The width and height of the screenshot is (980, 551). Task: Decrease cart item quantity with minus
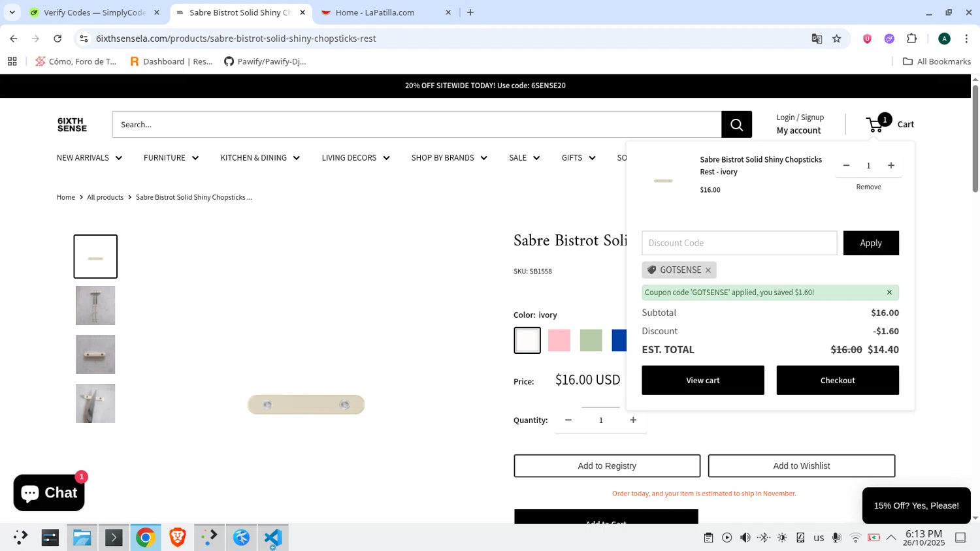846,166
